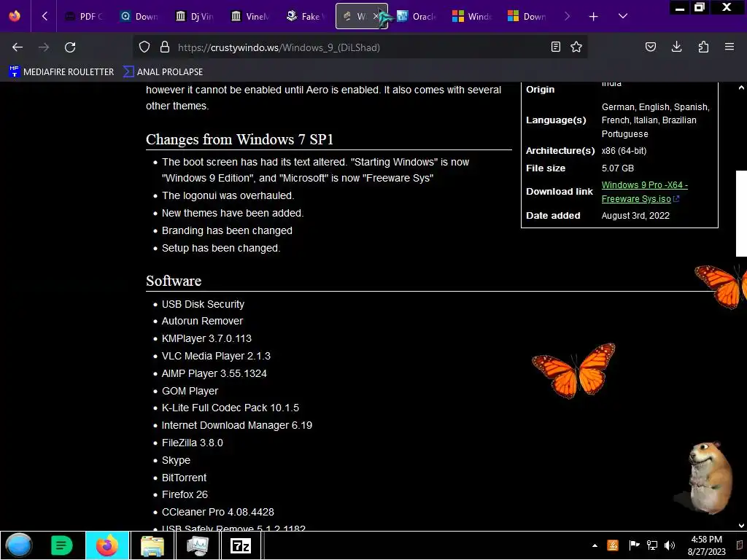Click the scroll up arrow of scrollbar
747x560 pixels.
tap(741, 88)
